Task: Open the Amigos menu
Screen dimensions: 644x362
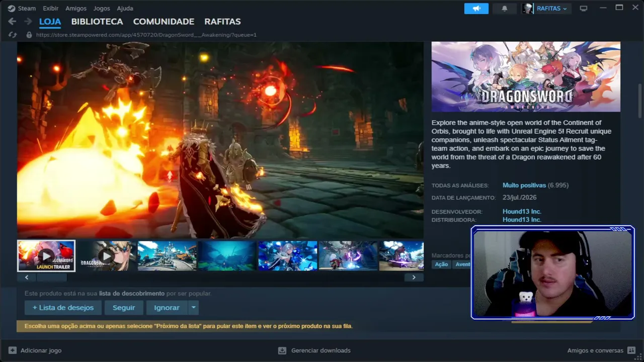Action: [x=76, y=9]
